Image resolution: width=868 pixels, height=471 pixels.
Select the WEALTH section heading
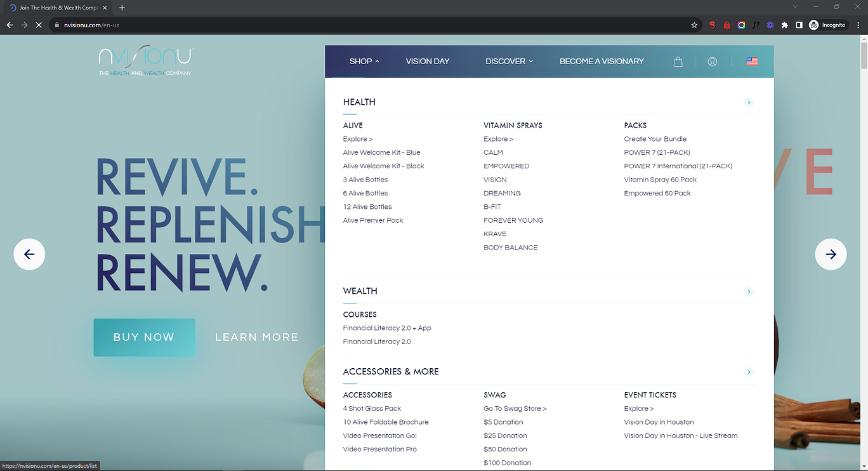pyautogui.click(x=360, y=291)
